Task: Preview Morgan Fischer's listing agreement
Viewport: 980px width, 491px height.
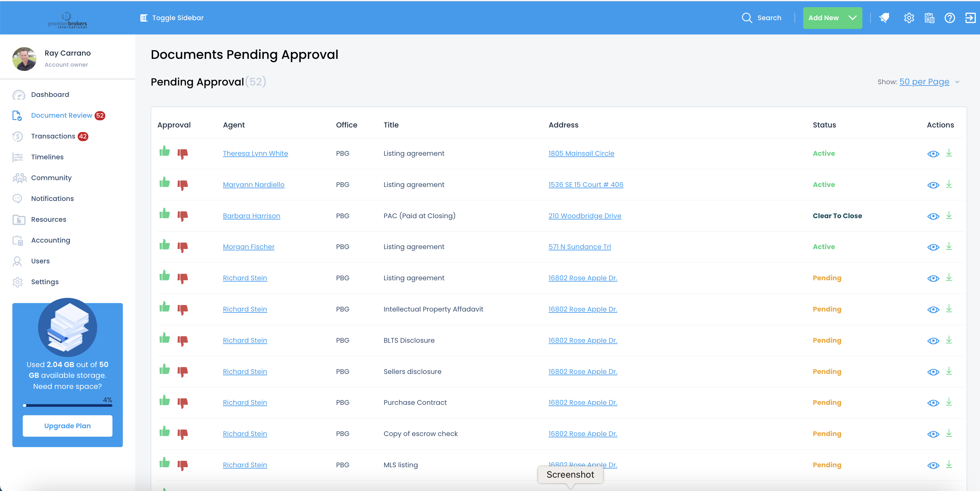Action: tap(933, 247)
